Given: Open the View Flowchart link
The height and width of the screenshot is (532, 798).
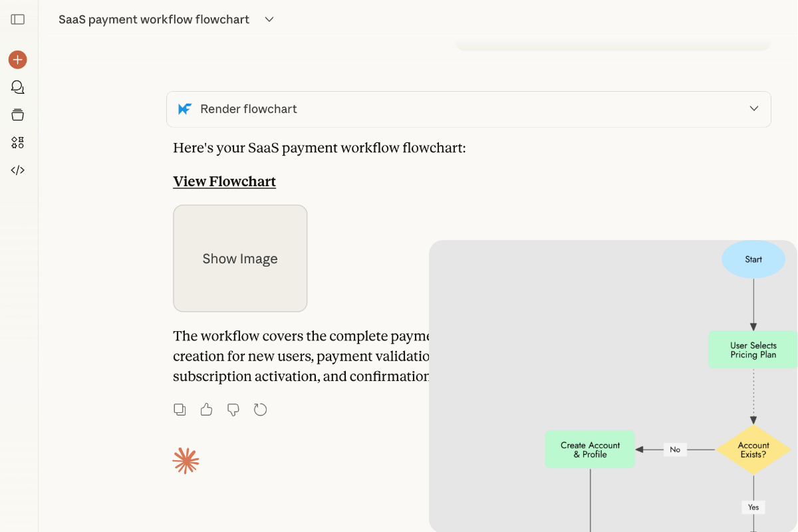Looking at the screenshot, I should click(225, 182).
